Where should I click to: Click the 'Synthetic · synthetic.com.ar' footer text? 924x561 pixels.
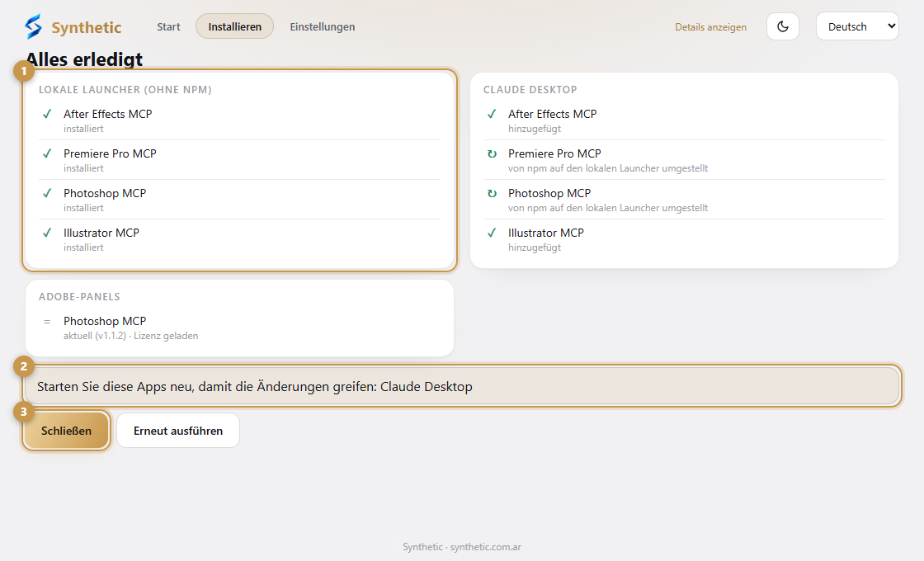[x=462, y=547]
